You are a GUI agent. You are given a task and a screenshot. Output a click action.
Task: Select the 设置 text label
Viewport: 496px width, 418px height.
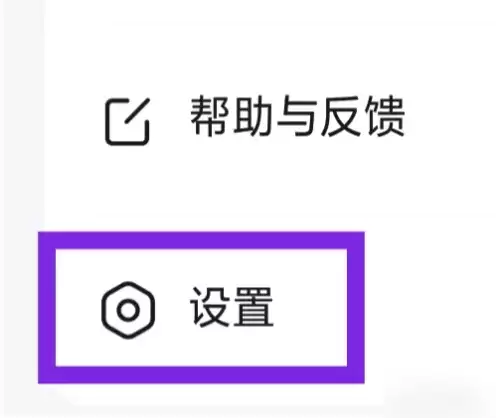coord(232,307)
